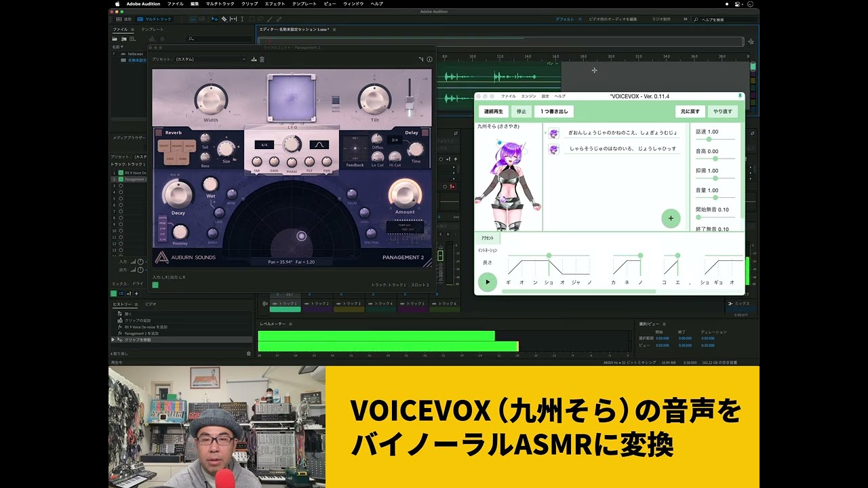Click the effects rack list view icon
Screen dimensions: 868x488
click(121, 293)
